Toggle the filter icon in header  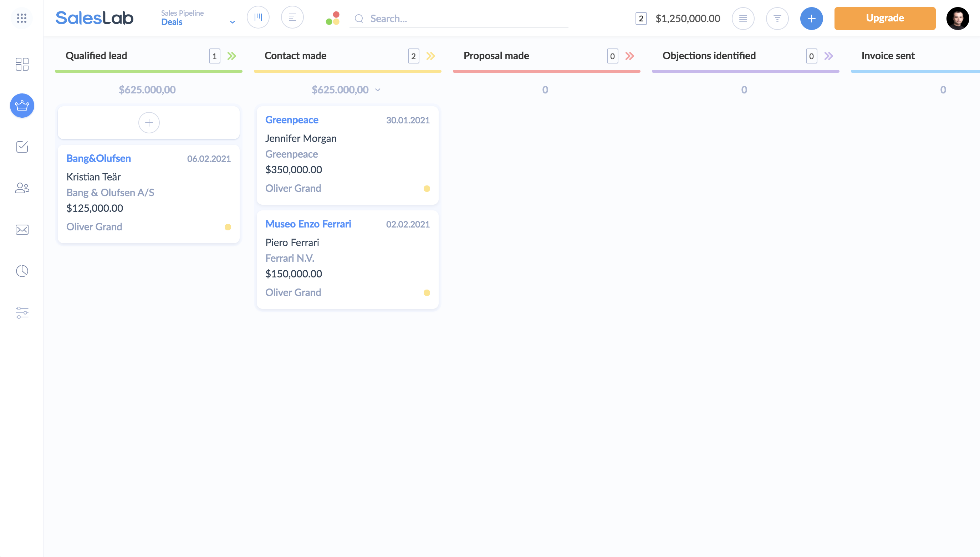[777, 18]
